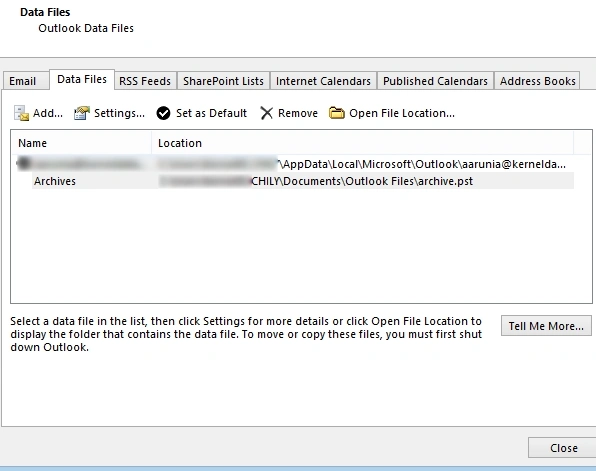The height and width of the screenshot is (471, 596).
Task: Select the default data file check icon in first row
Action: 24,163
